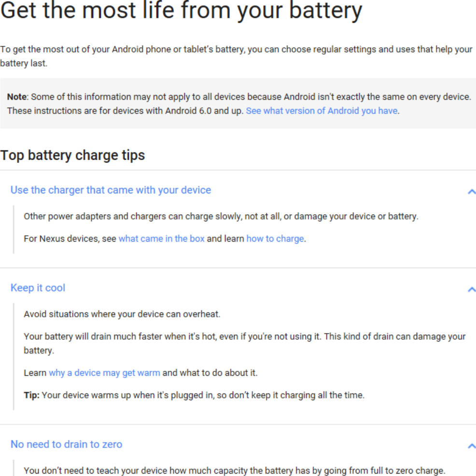The width and height of the screenshot is (476, 476).
Task: Open the 'what came in the box' link
Action: point(161,239)
